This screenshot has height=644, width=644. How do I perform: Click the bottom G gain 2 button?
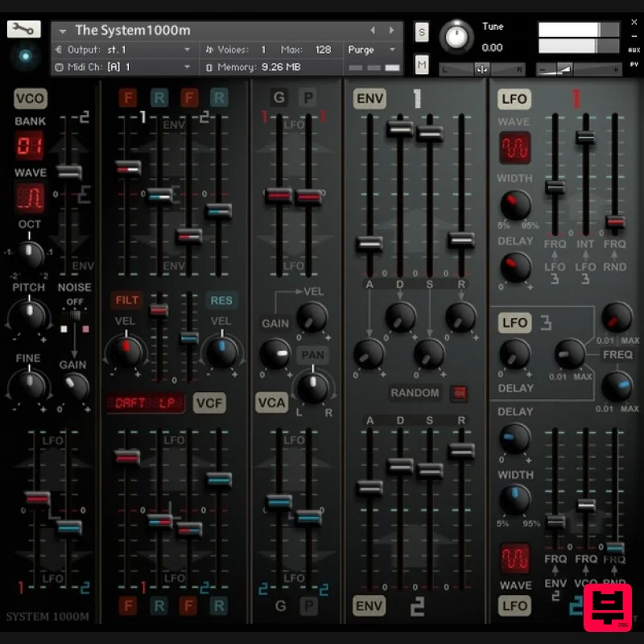click(x=280, y=606)
